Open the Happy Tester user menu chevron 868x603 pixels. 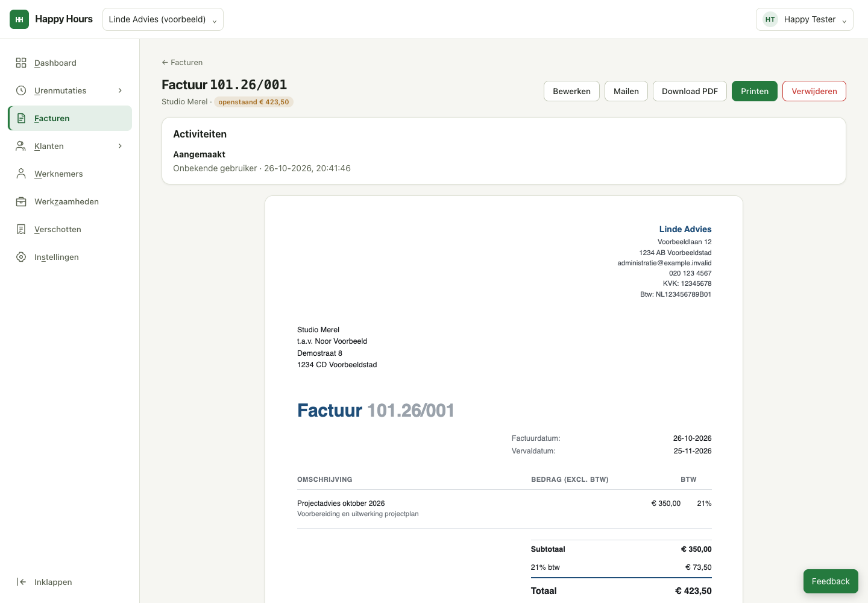[844, 21]
